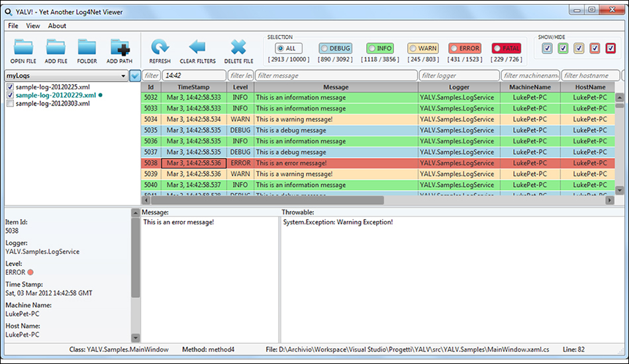
Task: Toggle the blue DEBUG show/hide checkbox
Action: (x=547, y=48)
